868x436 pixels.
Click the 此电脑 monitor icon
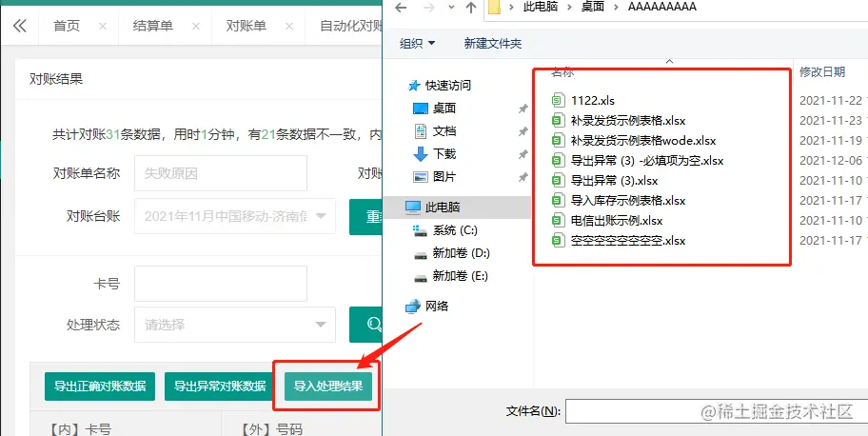413,208
